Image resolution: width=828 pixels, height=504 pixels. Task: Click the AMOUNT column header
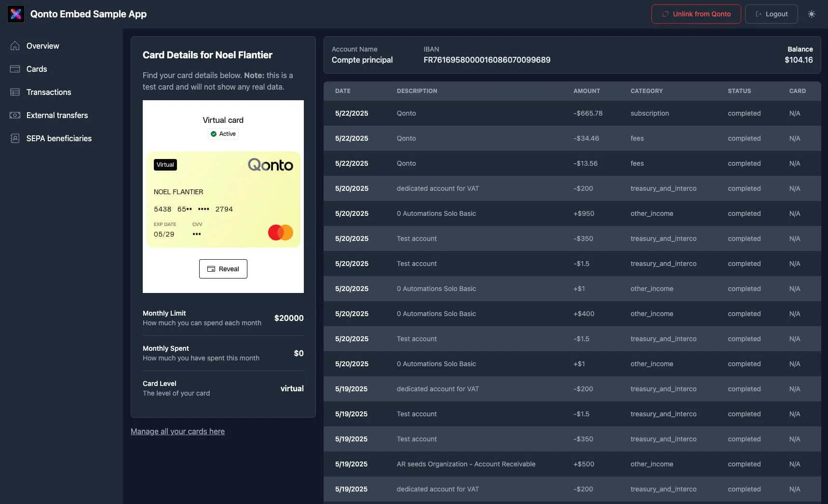click(x=587, y=91)
